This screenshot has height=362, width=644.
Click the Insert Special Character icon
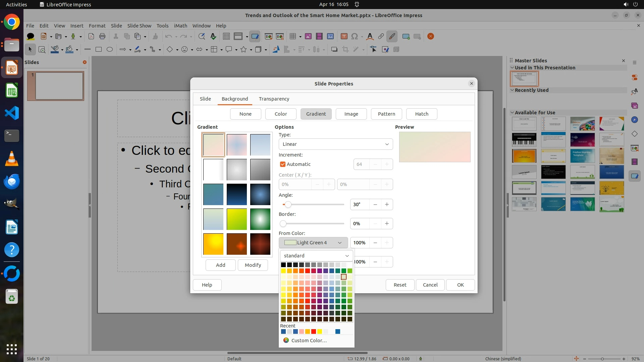[355, 37]
